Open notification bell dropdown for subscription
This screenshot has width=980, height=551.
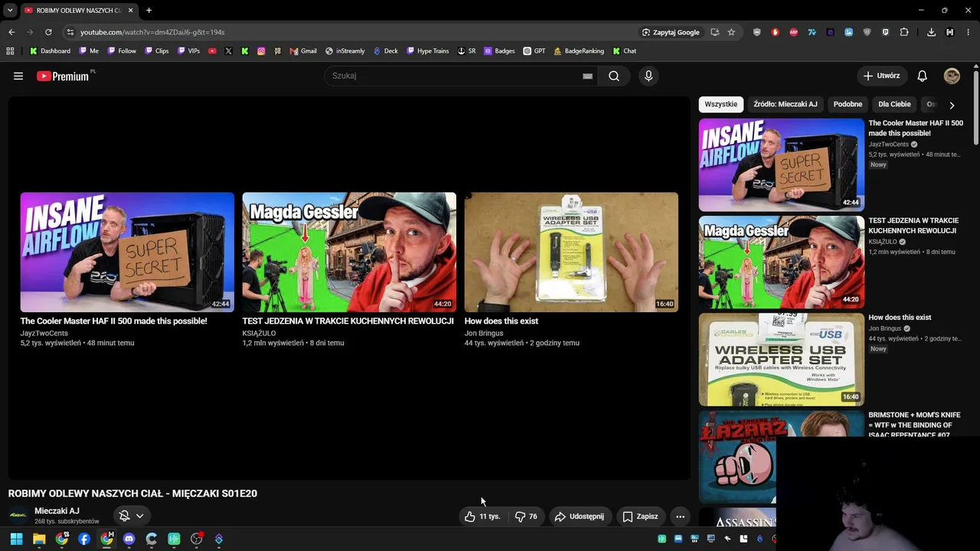pyautogui.click(x=139, y=516)
